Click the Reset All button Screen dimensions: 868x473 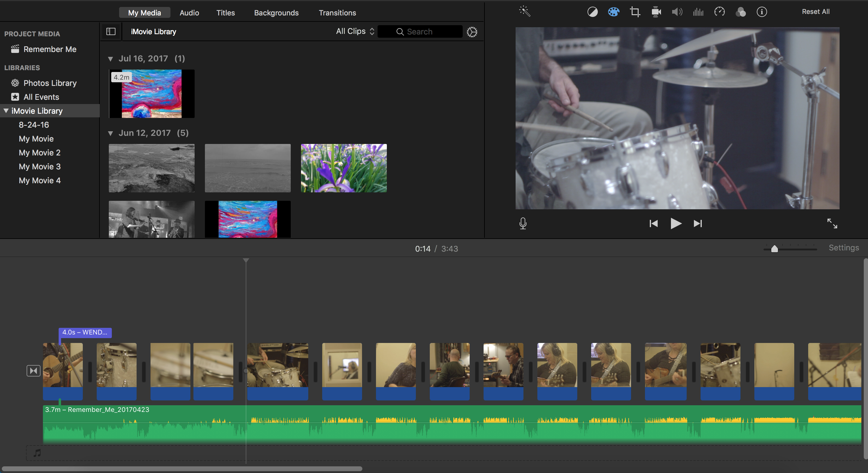click(815, 12)
